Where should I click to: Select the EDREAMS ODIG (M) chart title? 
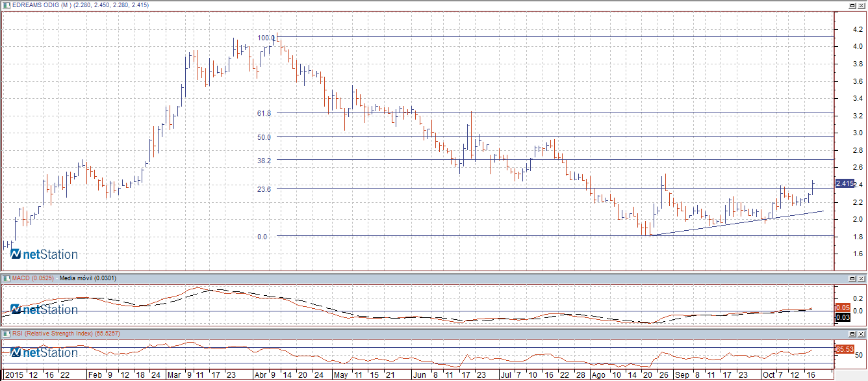pyautogui.click(x=42, y=5)
